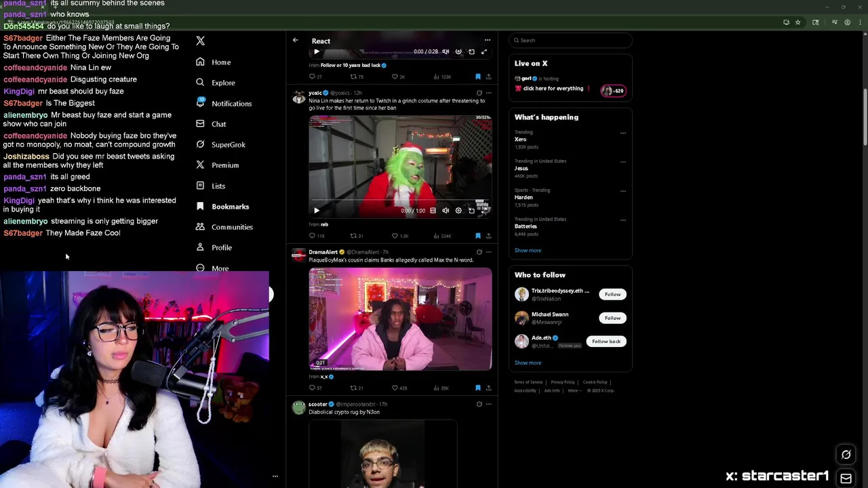868x488 pixels.
Task: Mute the grinch video
Action: [x=446, y=211]
